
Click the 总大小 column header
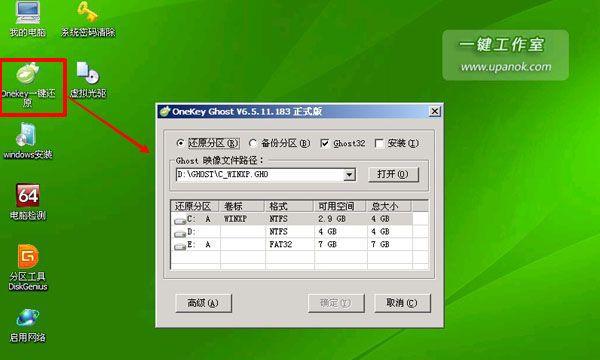coord(389,206)
